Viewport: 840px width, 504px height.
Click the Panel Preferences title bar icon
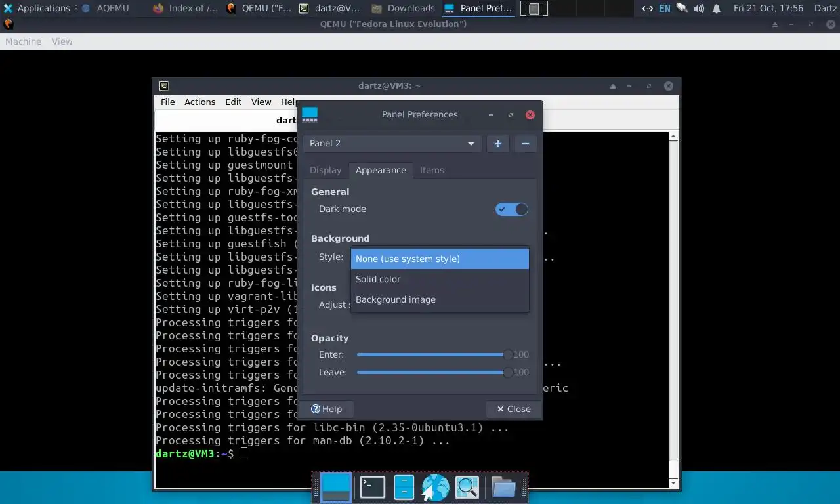coord(310,115)
